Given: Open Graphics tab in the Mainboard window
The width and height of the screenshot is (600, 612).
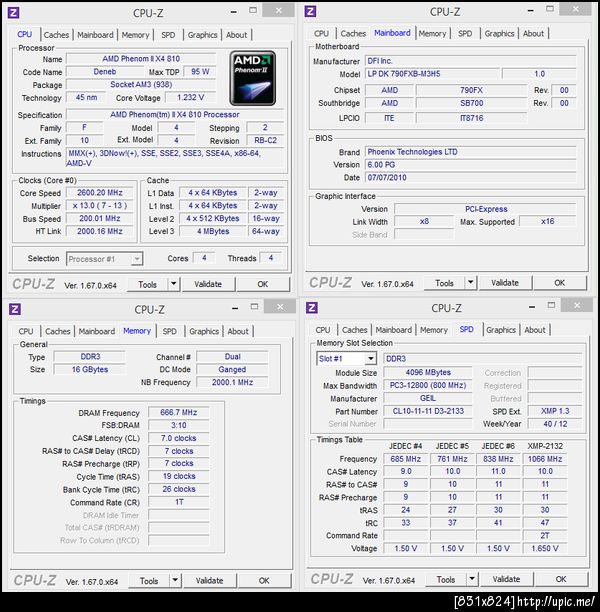Looking at the screenshot, I should [x=499, y=34].
